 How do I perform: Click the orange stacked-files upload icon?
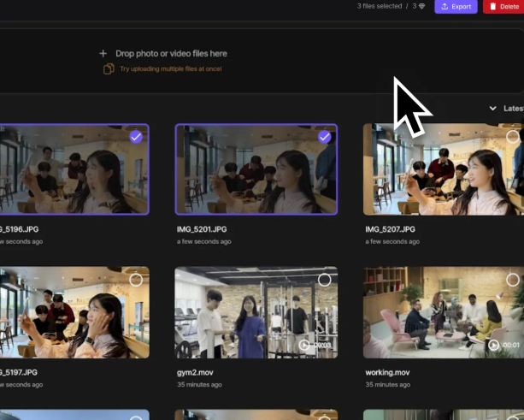(x=109, y=68)
